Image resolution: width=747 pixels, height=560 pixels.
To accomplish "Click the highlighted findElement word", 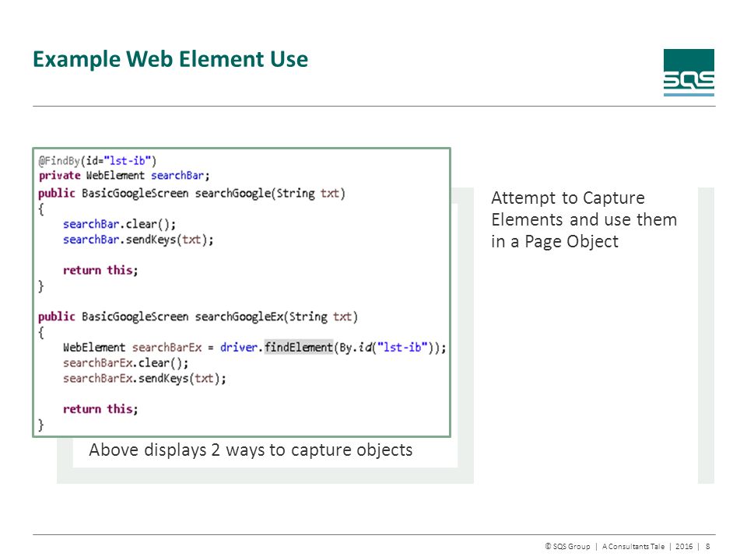I will (x=298, y=347).
